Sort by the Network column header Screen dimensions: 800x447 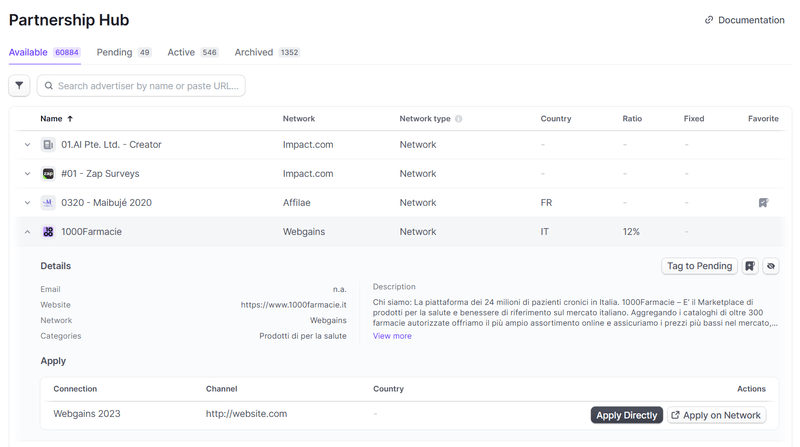click(298, 119)
